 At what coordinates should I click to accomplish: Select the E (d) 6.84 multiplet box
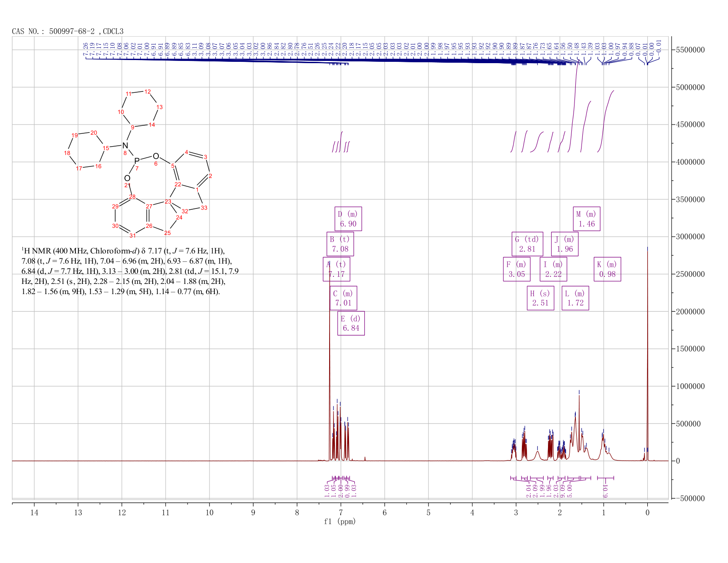(x=351, y=323)
